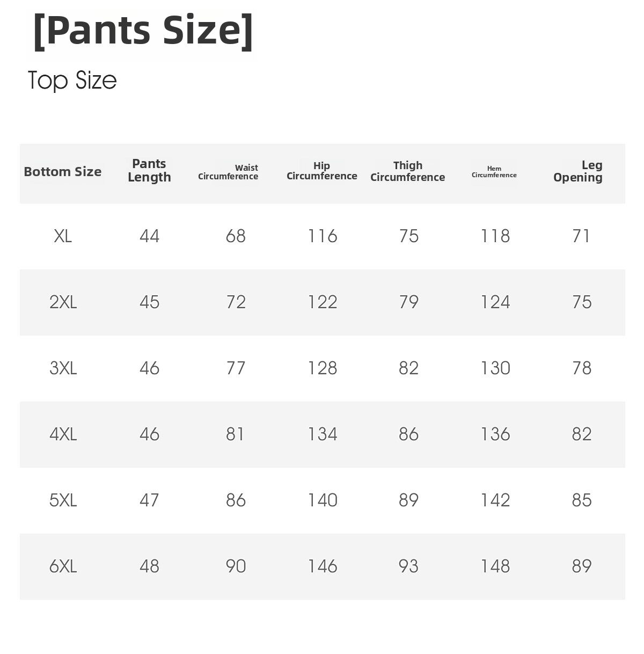Image resolution: width=644 pixels, height=654 pixels.
Task: Select the "Bottom Size" column header
Action: coord(62,172)
